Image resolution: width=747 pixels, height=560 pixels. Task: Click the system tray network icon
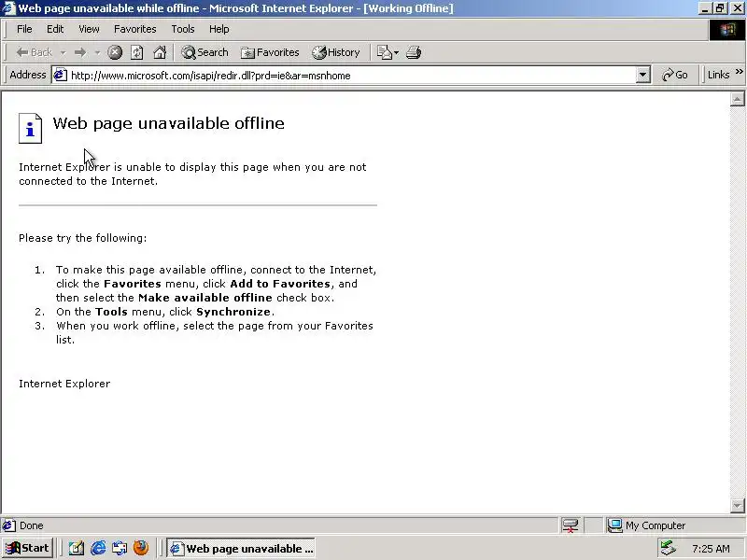pyautogui.click(x=669, y=549)
